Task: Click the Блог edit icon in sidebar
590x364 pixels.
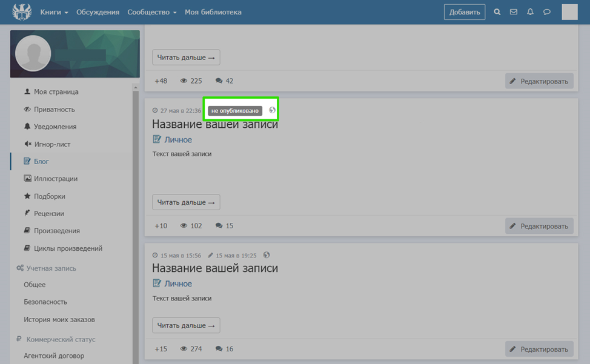Action: (27, 161)
